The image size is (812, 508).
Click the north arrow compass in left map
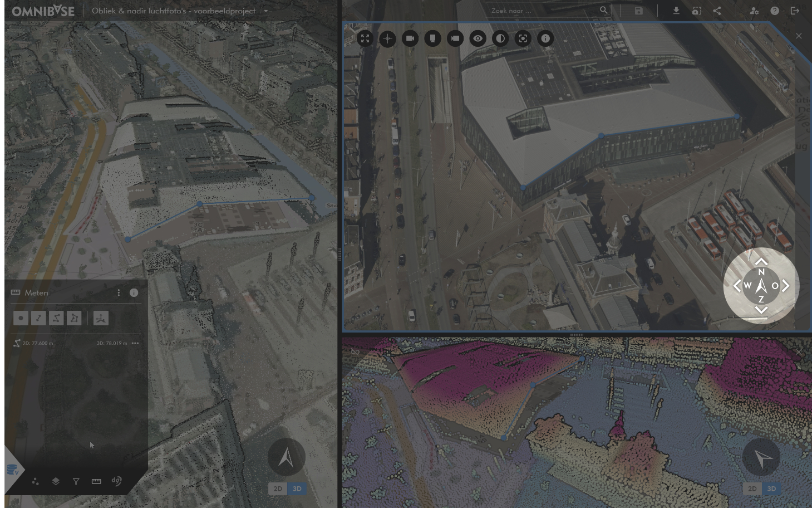286,457
